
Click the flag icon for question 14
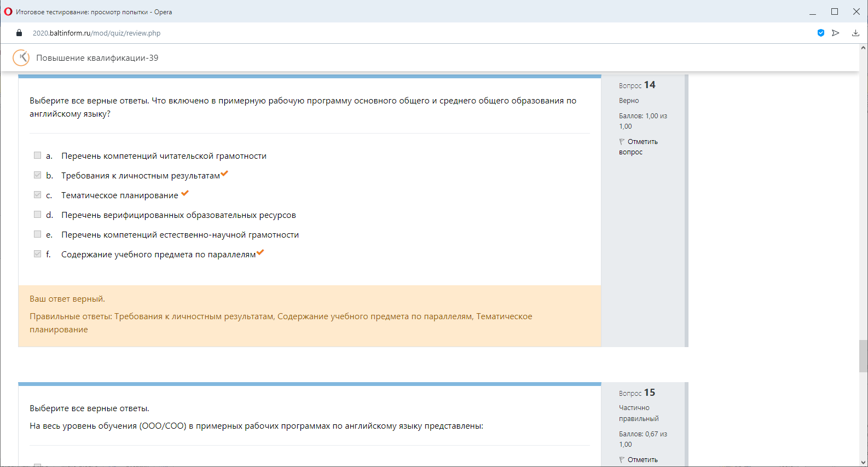pos(622,142)
